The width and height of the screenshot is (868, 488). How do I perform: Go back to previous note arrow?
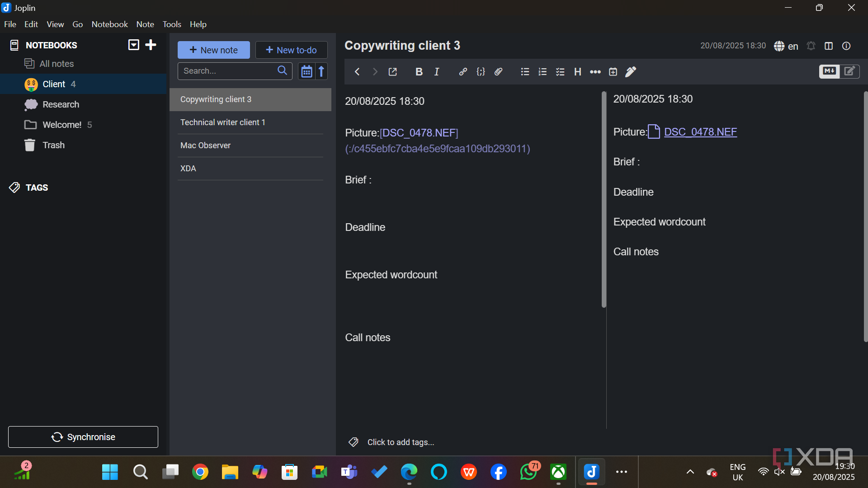[357, 72]
